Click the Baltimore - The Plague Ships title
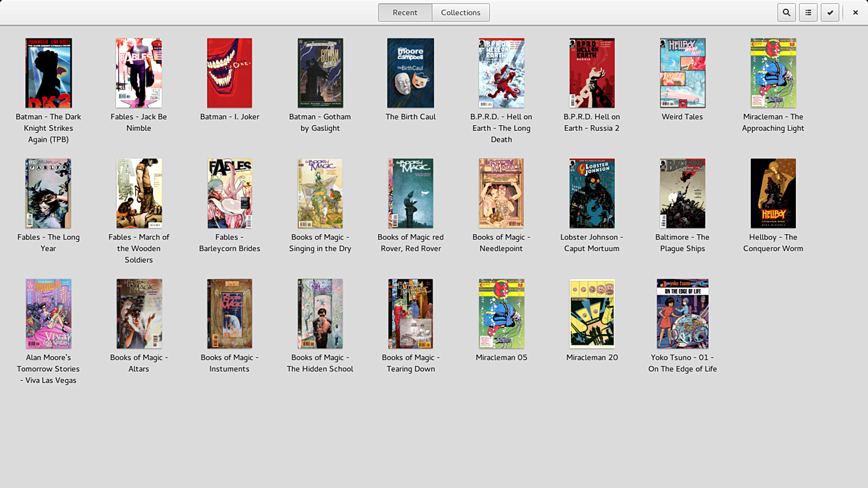The width and height of the screenshot is (868, 488). pos(682,243)
